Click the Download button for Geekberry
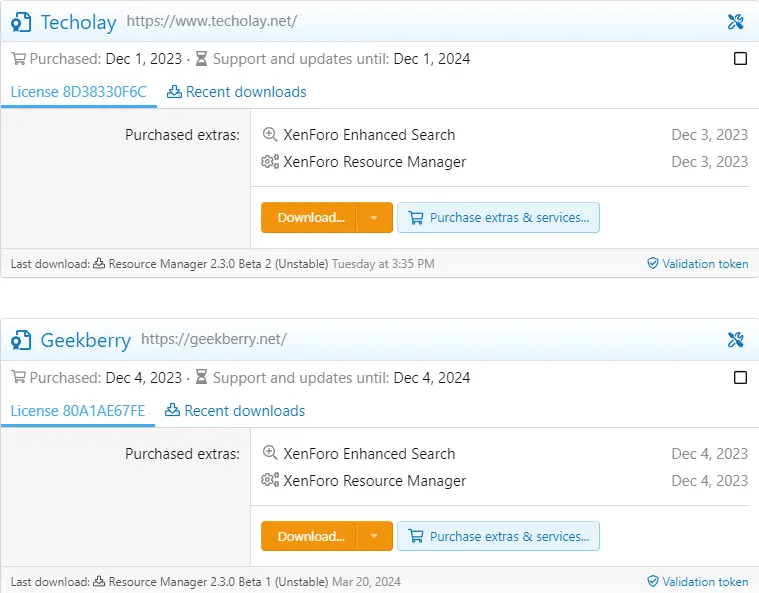 [x=308, y=536]
